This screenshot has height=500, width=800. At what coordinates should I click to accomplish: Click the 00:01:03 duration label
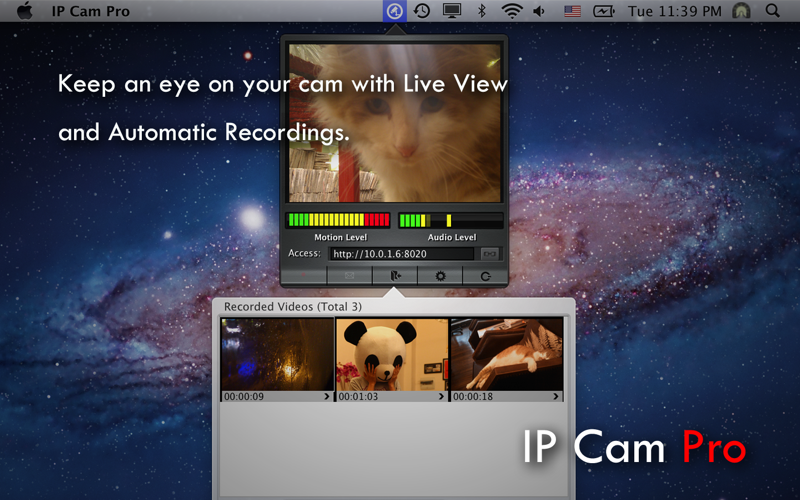358,396
